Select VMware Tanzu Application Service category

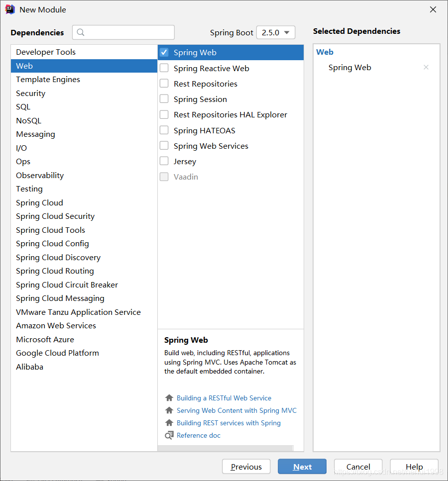coord(84,312)
